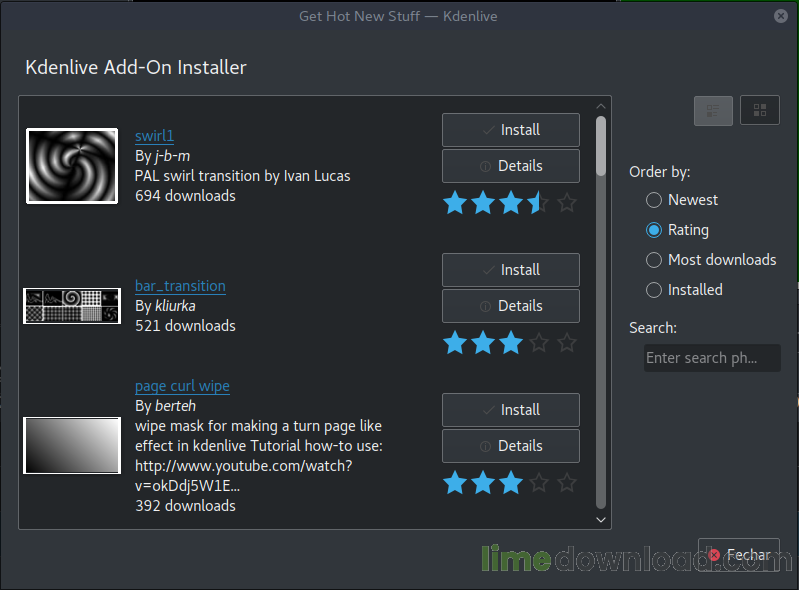
Task: Install the swirl1 transition
Action: [x=510, y=130]
